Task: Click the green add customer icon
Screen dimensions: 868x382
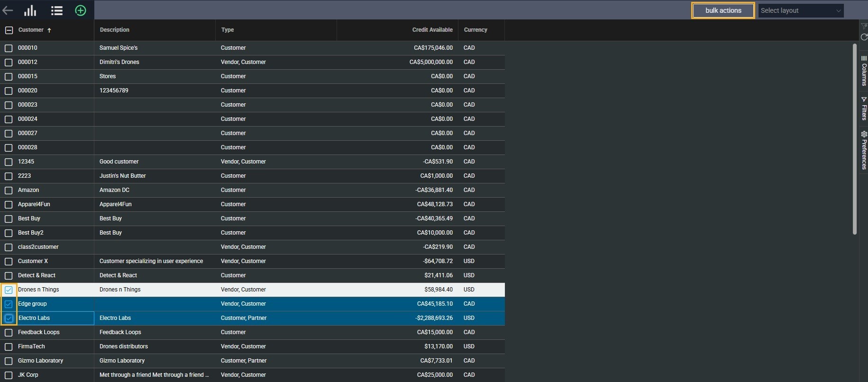Action: pos(81,10)
